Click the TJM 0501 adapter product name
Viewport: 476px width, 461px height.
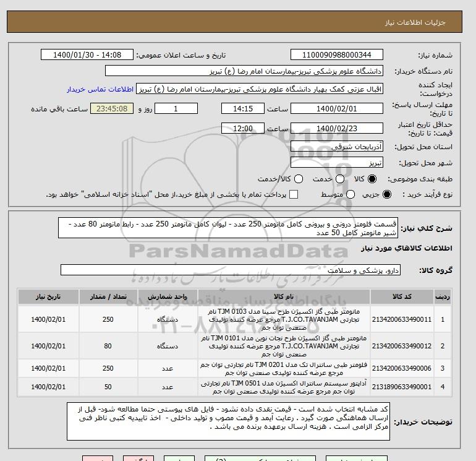[x=284, y=387]
